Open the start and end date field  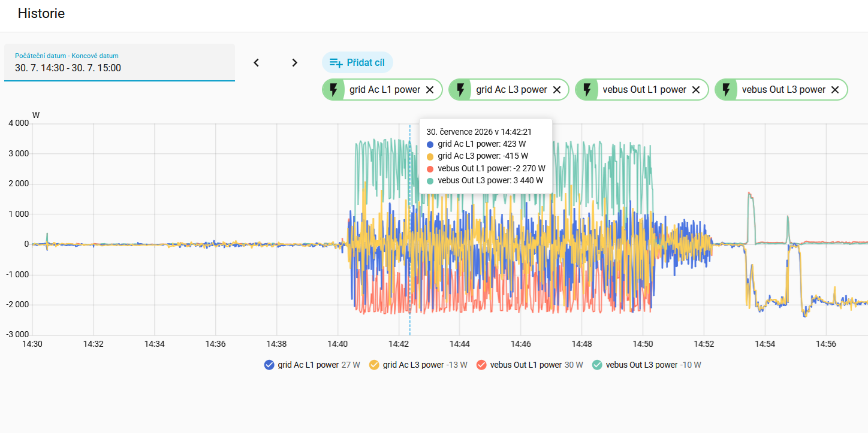[119, 62]
